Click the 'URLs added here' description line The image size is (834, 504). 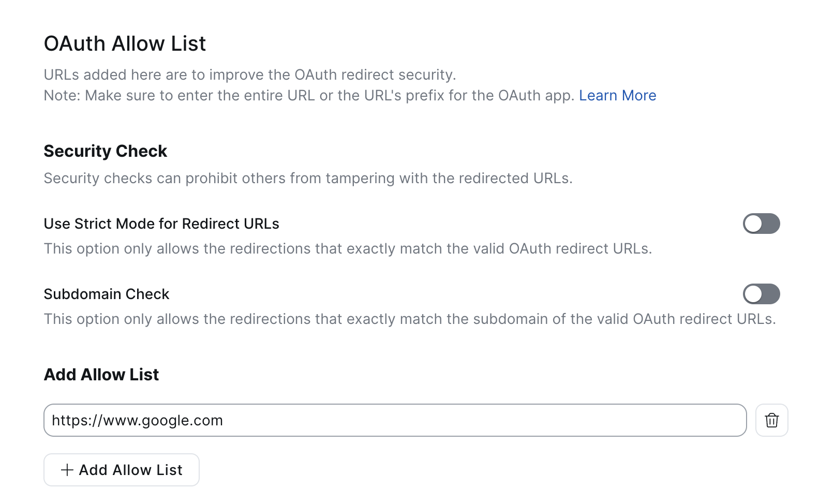(x=249, y=75)
